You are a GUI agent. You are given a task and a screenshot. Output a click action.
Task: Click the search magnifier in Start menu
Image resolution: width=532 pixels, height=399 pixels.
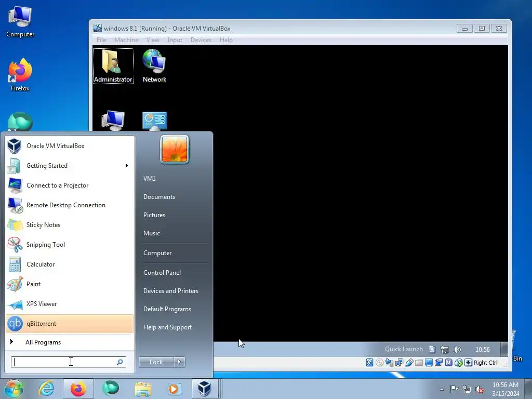click(120, 362)
